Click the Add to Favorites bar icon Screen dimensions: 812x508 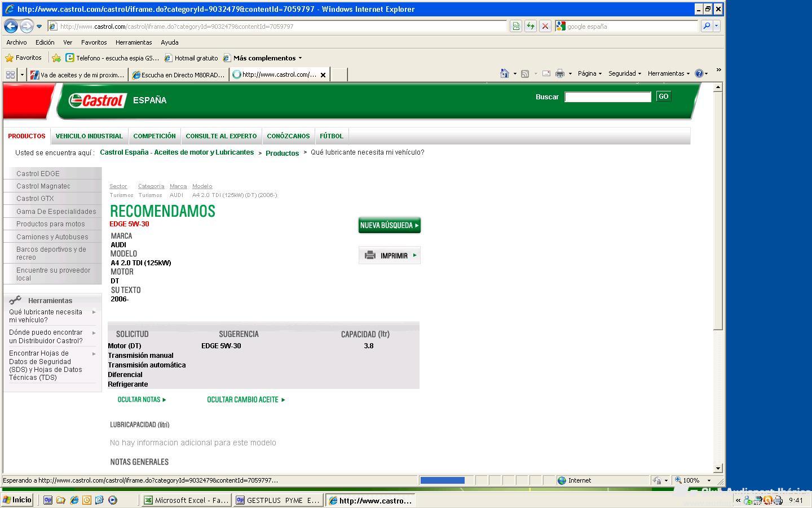[x=56, y=58]
